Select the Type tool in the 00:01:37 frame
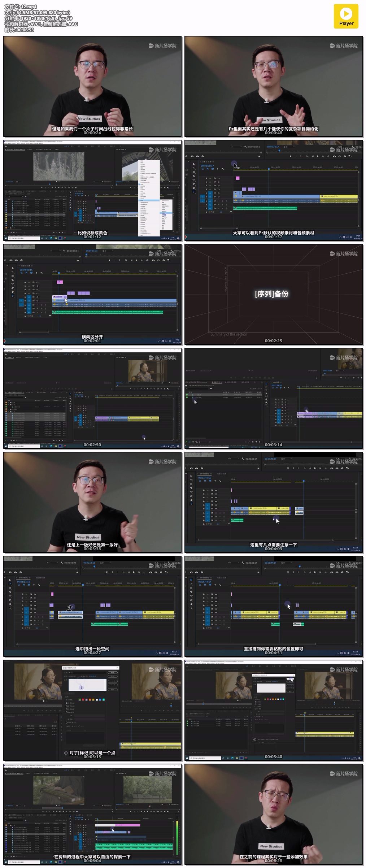Screen dimensions: 366x868 click(194, 192)
